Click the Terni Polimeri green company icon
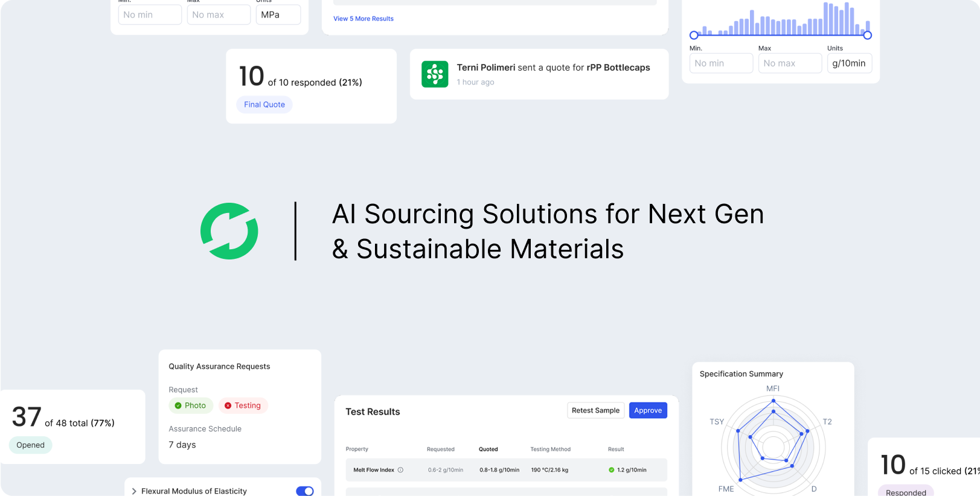 coord(435,74)
